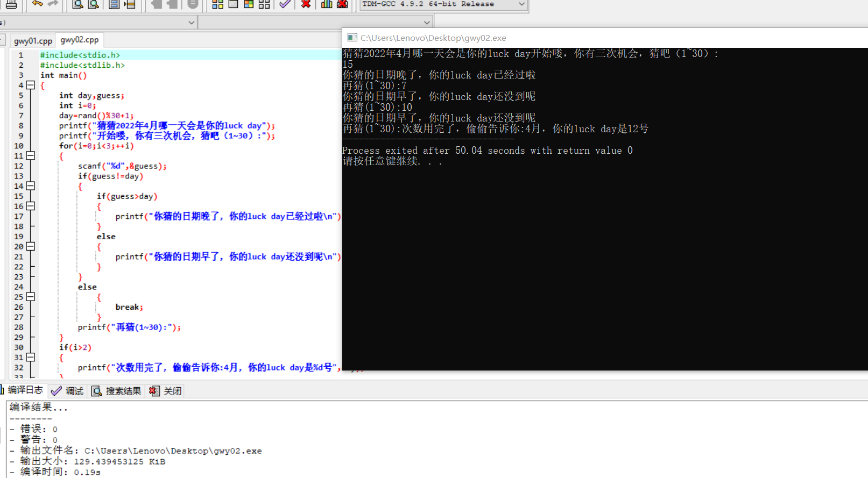
Task: Click the 编译结果... log line
Action: point(39,408)
